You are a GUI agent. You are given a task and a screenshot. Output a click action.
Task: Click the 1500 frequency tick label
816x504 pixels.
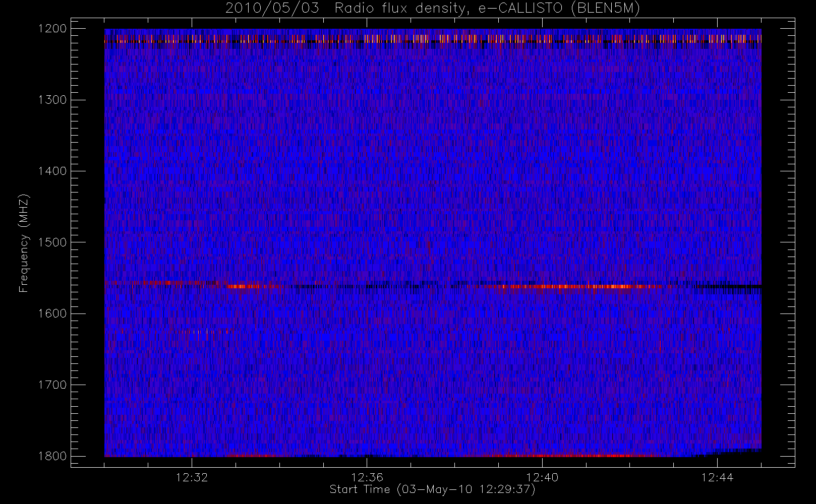point(52,242)
